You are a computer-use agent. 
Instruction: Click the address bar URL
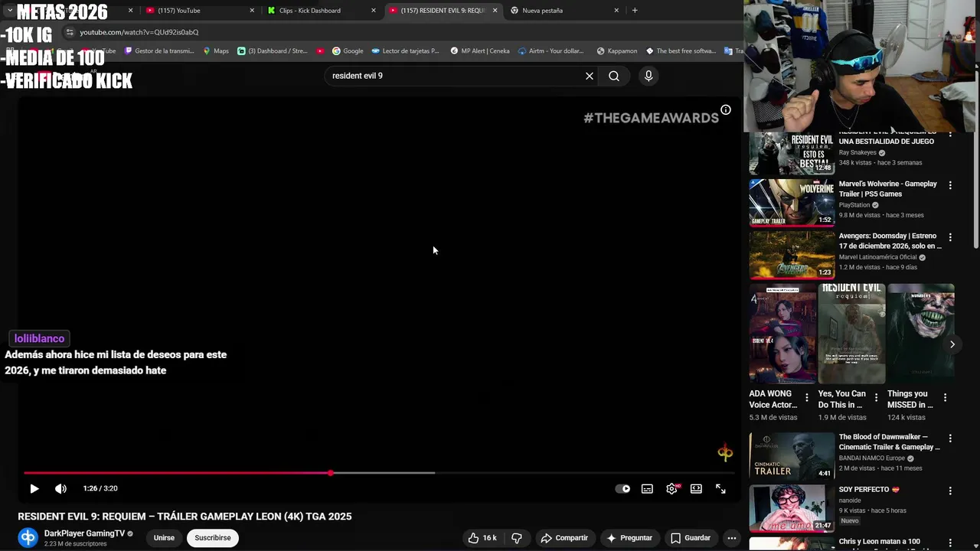pyautogui.click(x=139, y=32)
